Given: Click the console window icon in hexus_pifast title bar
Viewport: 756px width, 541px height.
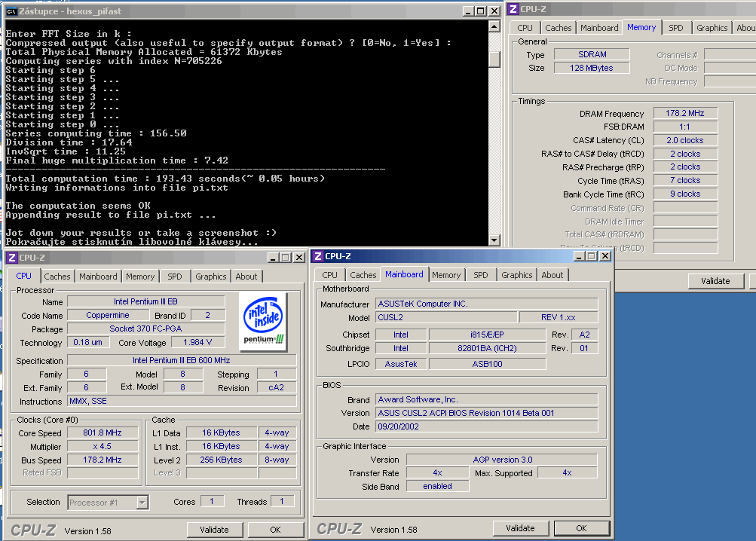Looking at the screenshot, I should [11, 11].
